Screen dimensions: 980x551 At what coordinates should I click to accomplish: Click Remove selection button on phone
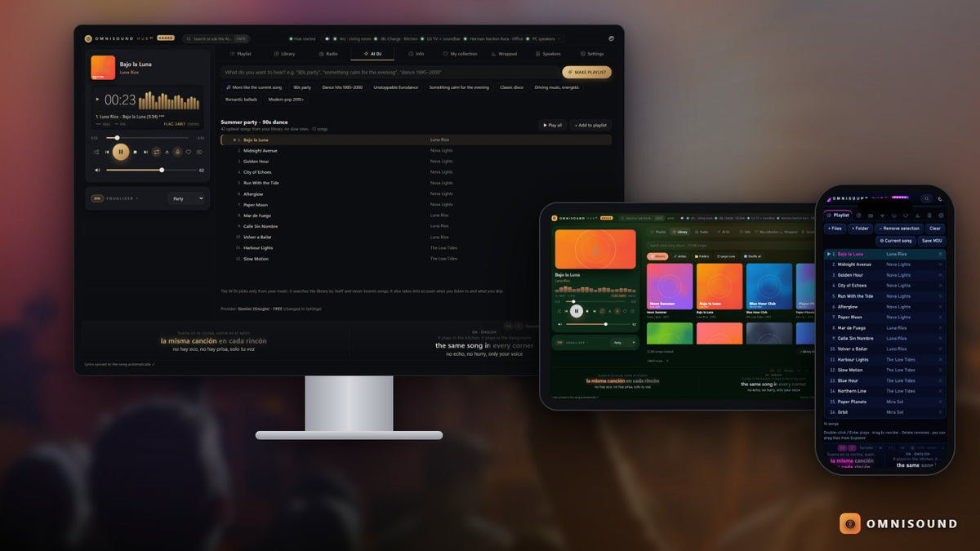pos(898,229)
